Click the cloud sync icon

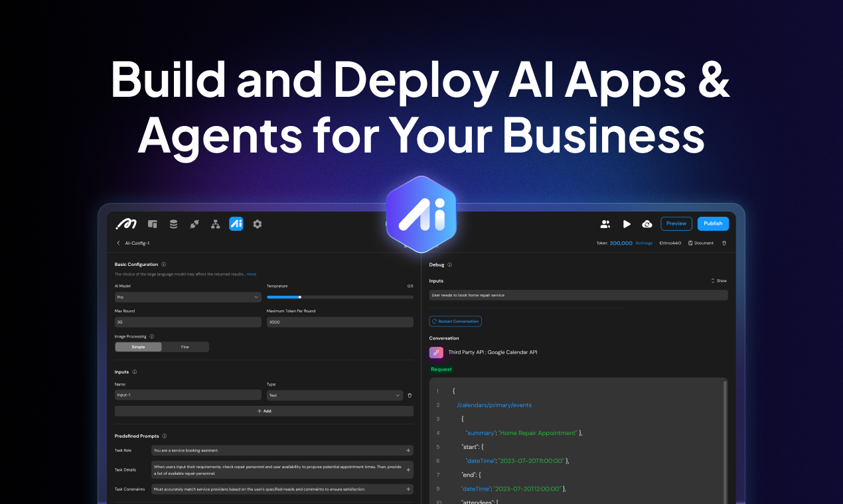[x=647, y=224]
